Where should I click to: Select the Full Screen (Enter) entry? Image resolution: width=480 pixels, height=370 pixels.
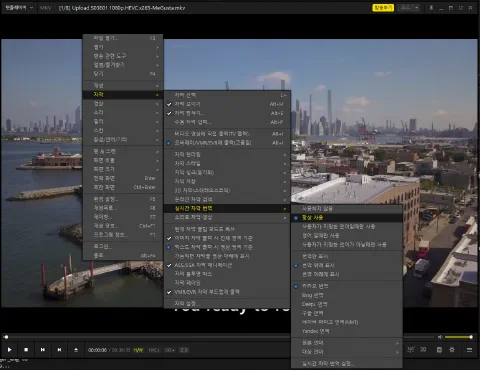123,178
